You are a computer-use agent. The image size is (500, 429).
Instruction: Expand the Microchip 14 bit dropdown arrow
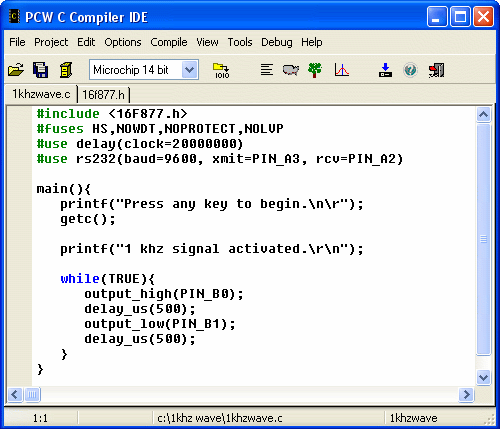point(190,70)
